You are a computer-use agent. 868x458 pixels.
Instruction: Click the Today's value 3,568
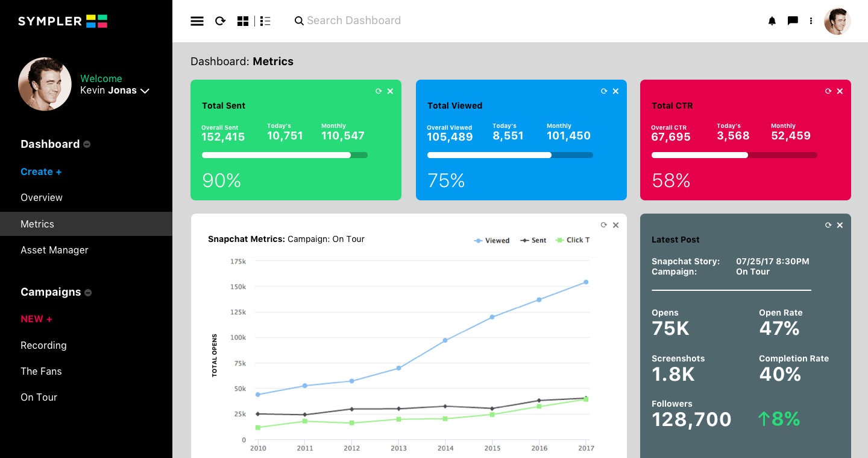pyautogui.click(x=733, y=136)
